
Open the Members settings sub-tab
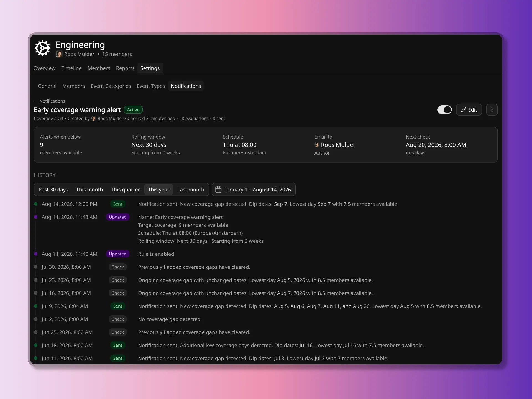[x=74, y=86]
